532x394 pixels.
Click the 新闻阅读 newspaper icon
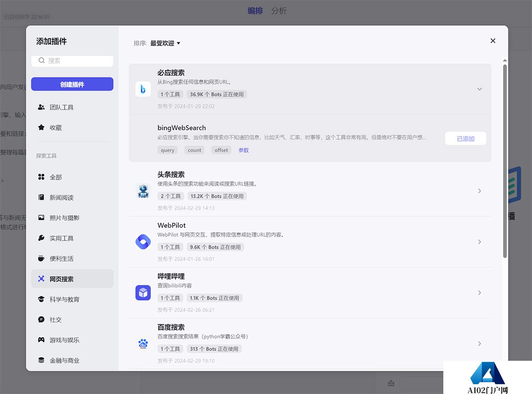coord(41,198)
